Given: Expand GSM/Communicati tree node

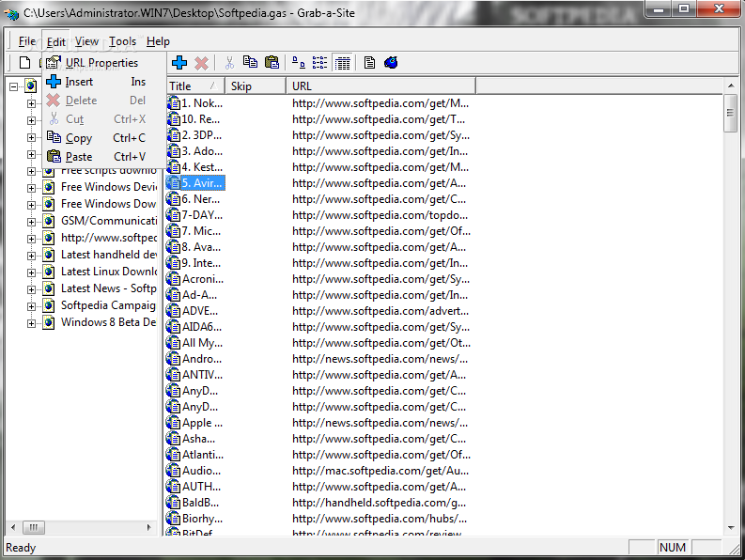Looking at the screenshot, I should point(31,222).
